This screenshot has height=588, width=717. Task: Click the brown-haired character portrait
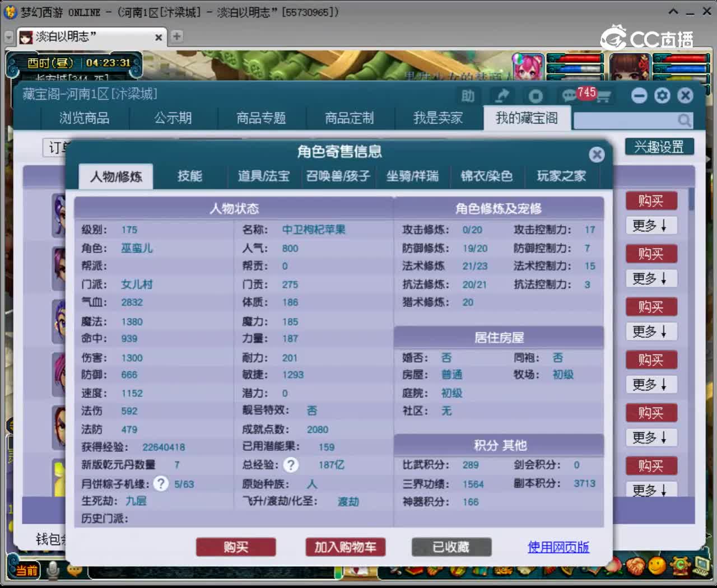pyautogui.click(x=630, y=67)
